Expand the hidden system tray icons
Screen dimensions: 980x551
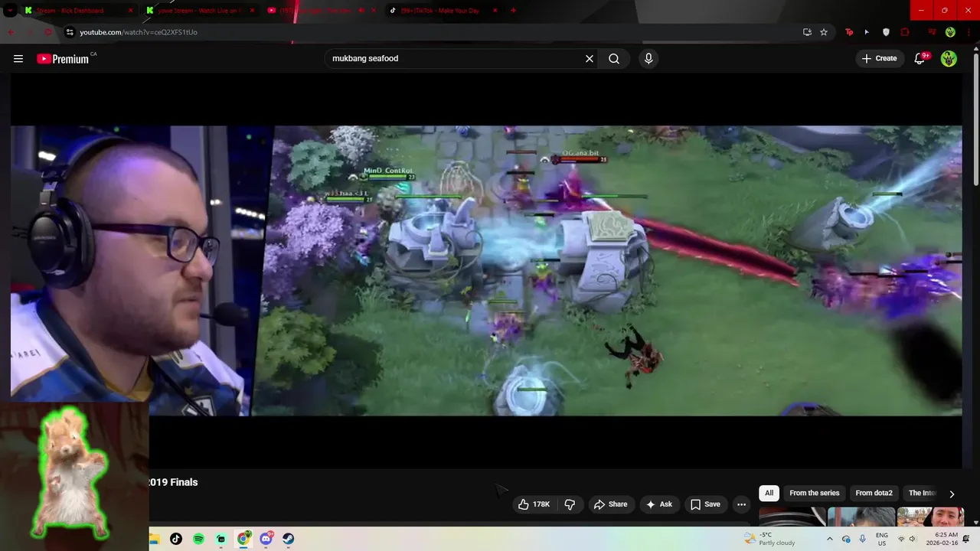(x=829, y=539)
